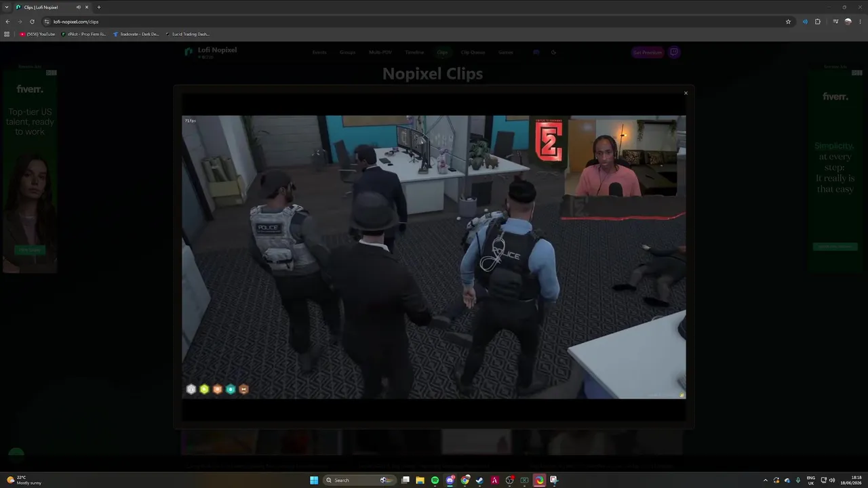The image size is (868, 488).
Task: View site information icon in address bar
Action: click(46, 22)
